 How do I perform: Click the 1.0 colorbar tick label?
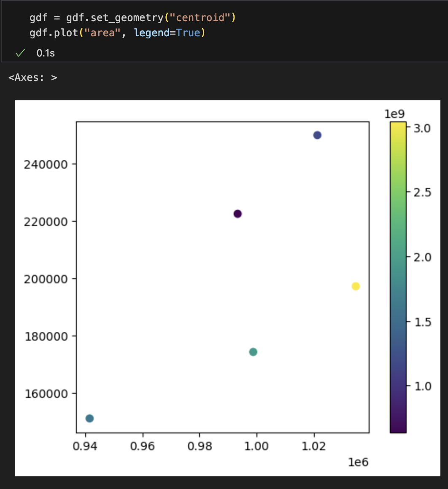click(422, 386)
